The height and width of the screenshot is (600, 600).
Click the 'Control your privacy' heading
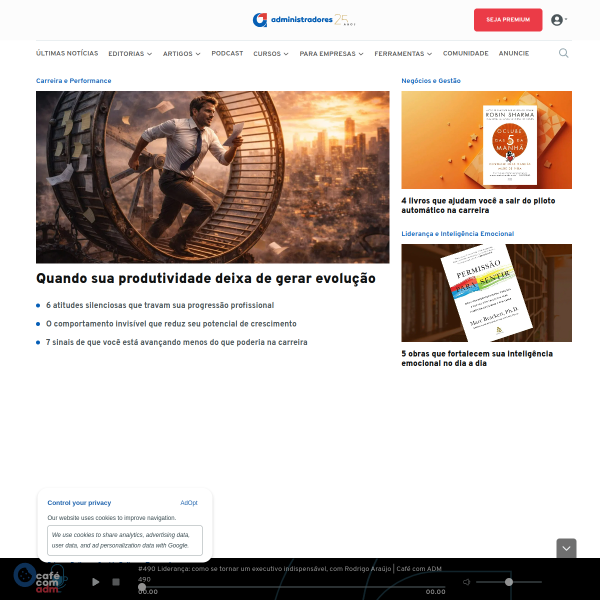point(79,503)
